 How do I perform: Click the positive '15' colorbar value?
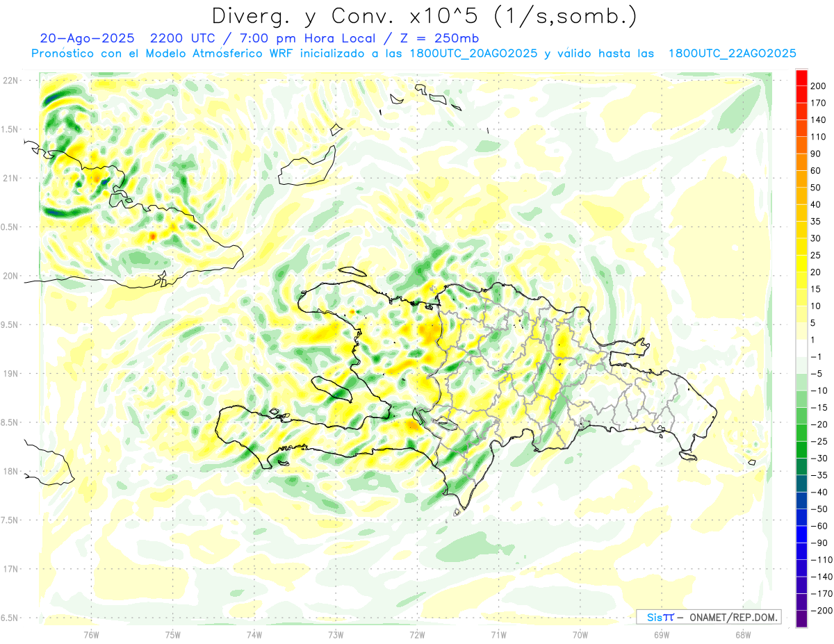[816, 289]
